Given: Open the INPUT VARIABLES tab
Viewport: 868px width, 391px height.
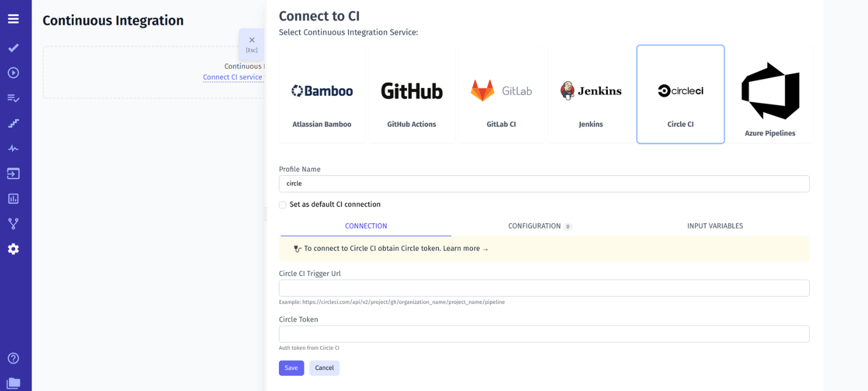Looking at the screenshot, I should tap(715, 226).
